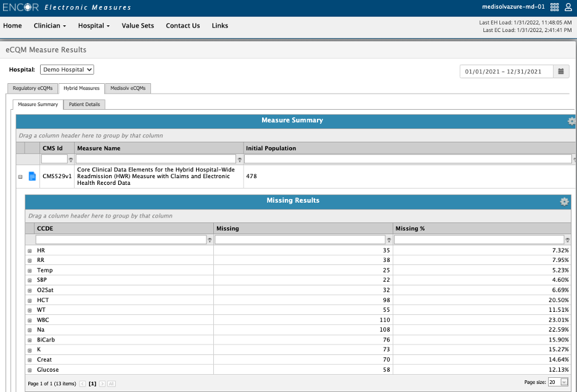Screen dimensions: 577x392
Task: Open the Missing Results gear icon
Action: pos(563,201)
